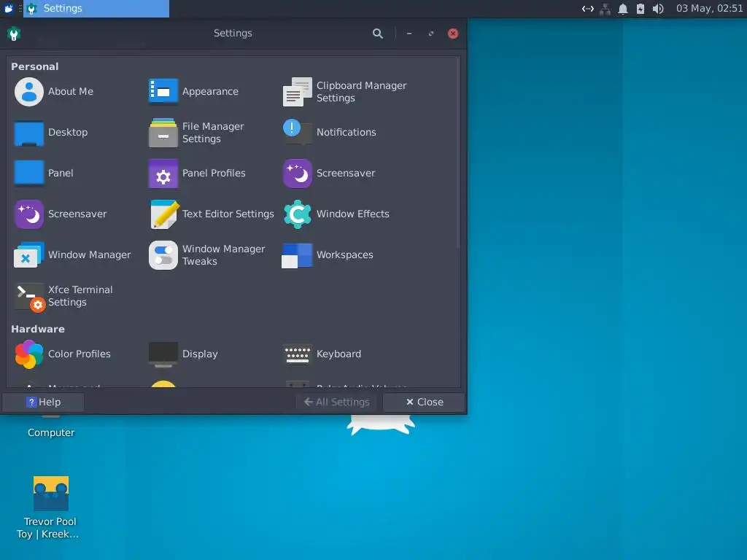Open the Desktop settings icon
Image resolution: width=747 pixels, height=560 pixels.
pos(29,133)
